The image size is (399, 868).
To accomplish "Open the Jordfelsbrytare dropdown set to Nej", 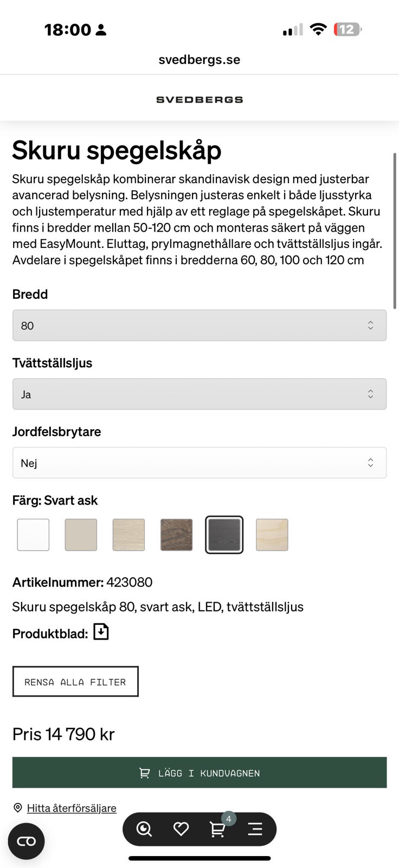I will (199, 462).
